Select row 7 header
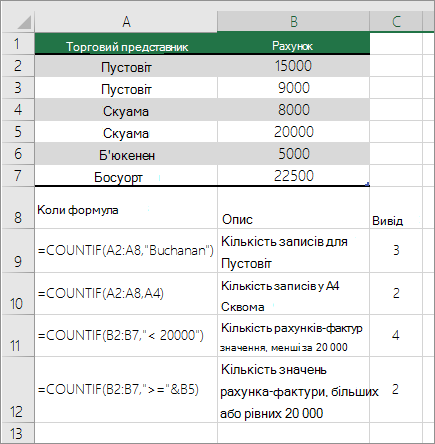The height and width of the screenshot is (444, 435). 18,176
